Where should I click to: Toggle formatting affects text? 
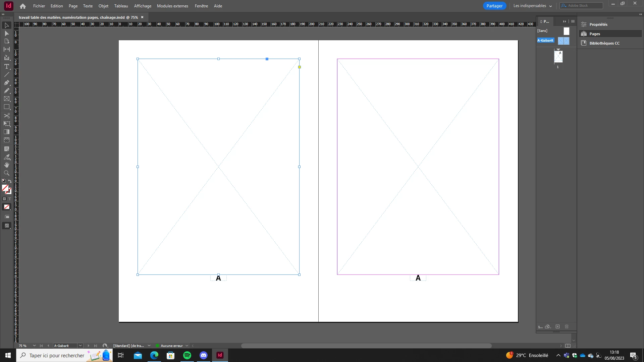10,199
